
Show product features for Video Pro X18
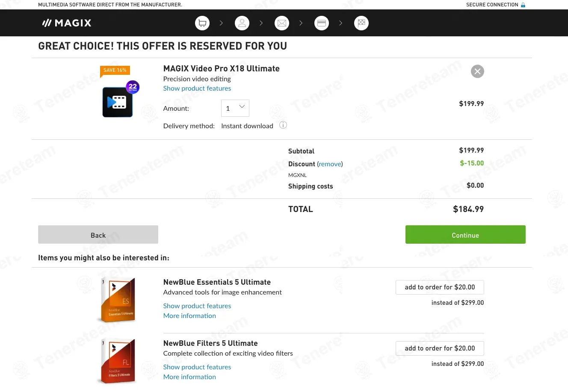(x=197, y=88)
